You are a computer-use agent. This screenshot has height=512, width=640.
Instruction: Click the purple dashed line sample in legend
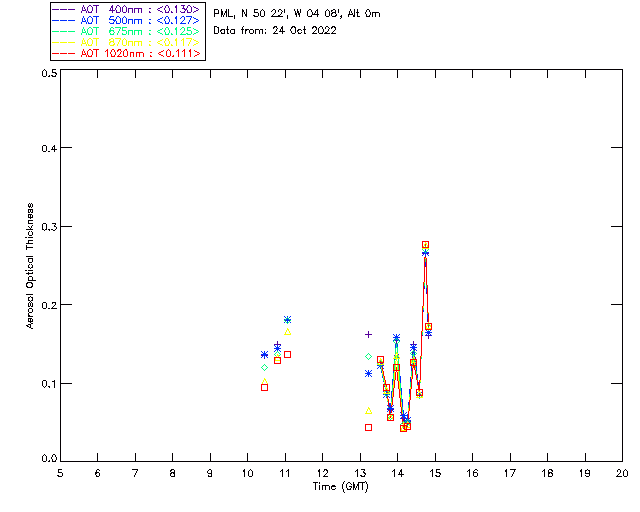[64, 9]
